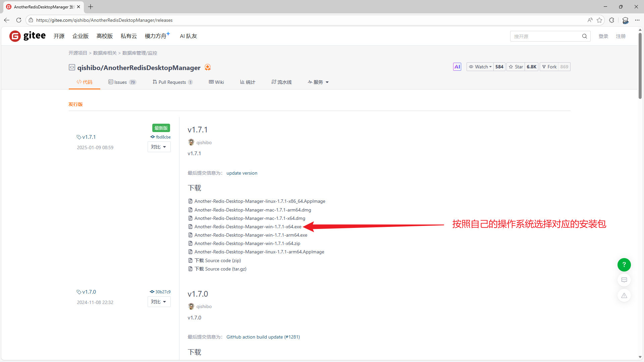Click the 高校版 nav item
The width and height of the screenshot is (644, 362).
pos(105,36)
